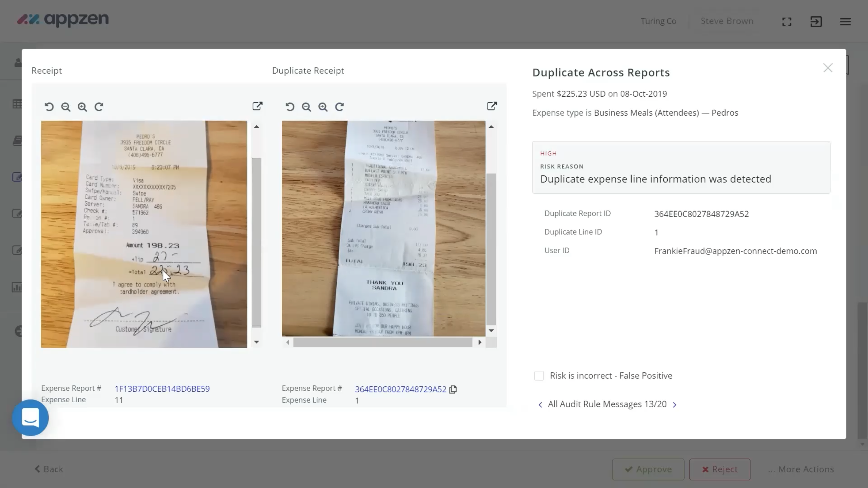Image resolution: width=868 pixels, height=488 pixels.
Task: Open the chat support widget
Action: [30, 418]
